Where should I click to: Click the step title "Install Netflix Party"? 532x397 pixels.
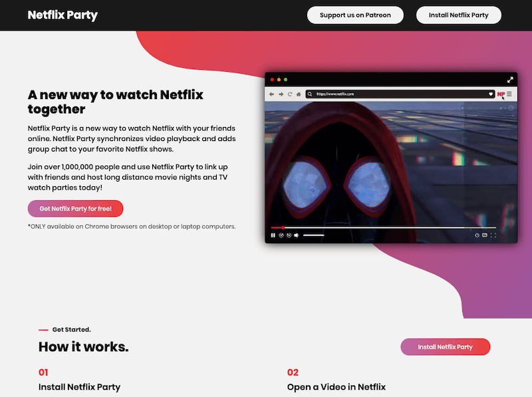coord(79,387)
